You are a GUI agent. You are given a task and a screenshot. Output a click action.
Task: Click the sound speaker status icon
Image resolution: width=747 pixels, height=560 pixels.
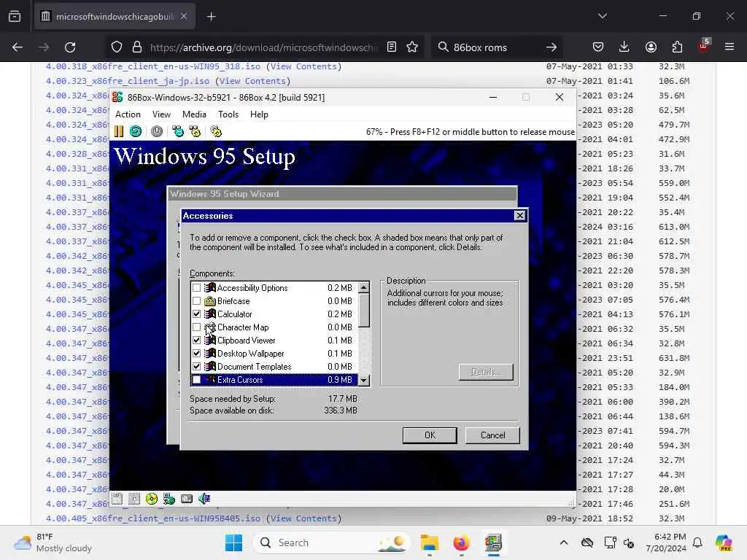pyautogui.click(x=204, y=499)
